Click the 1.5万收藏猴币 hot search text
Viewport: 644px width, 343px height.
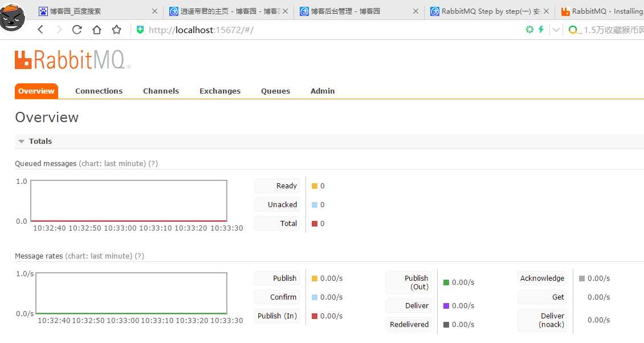tap(614, 30)
